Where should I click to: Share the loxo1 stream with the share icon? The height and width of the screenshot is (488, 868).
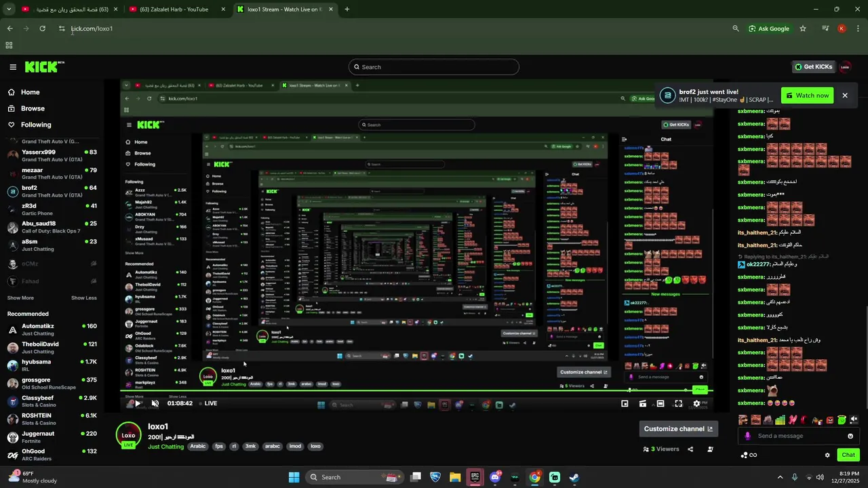click(690, 449)
